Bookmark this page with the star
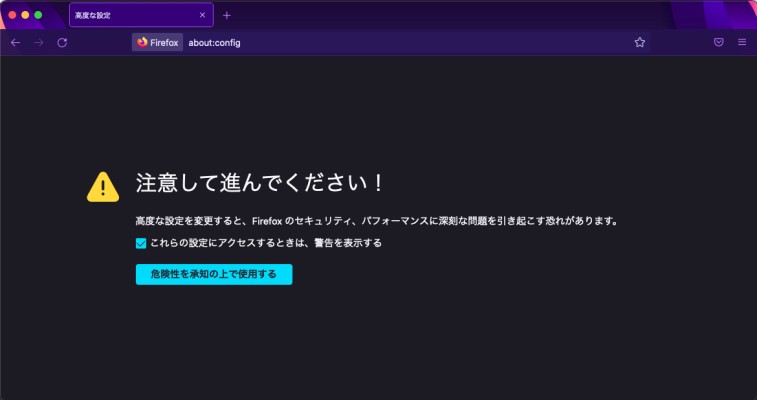Viewport: 757px width, 400px height. coord(640,42)
